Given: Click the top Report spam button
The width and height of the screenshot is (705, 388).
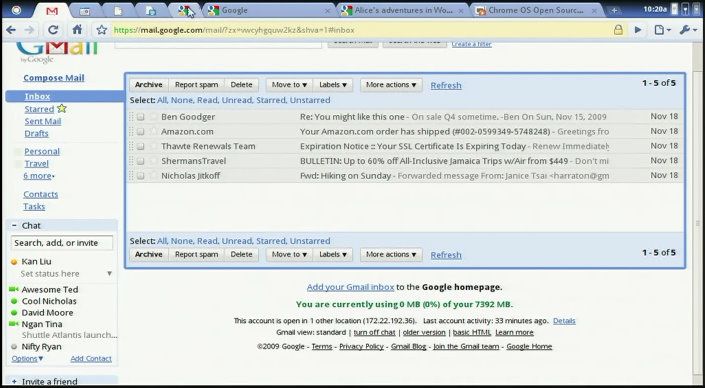Looking at the screenshot, I should (x=196, y=85).
